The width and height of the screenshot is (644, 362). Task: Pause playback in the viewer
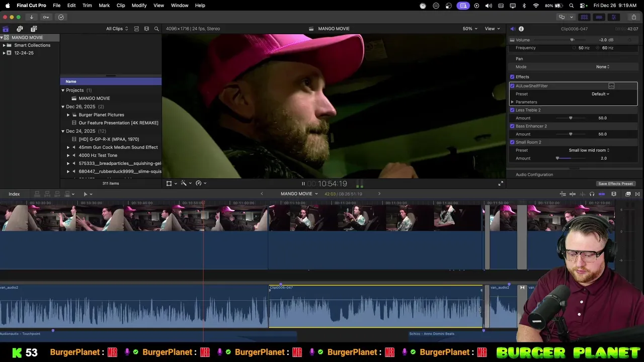[x=303, y=184]
